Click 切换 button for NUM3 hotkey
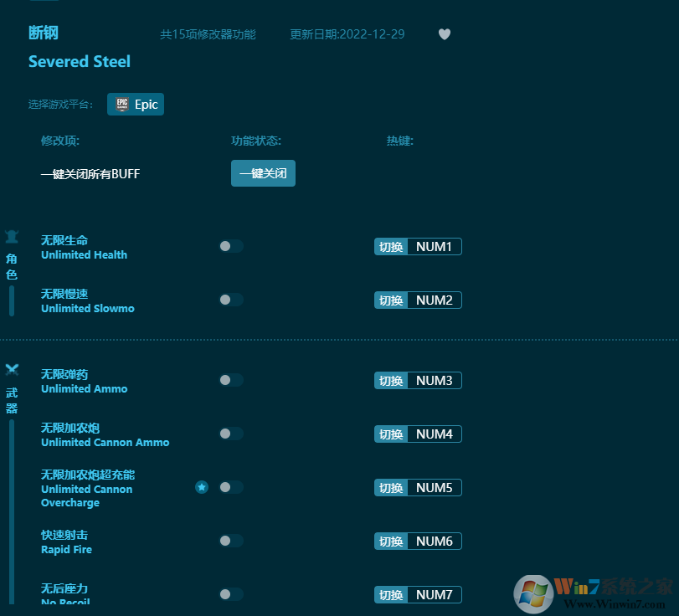 (x=391, y=381)
